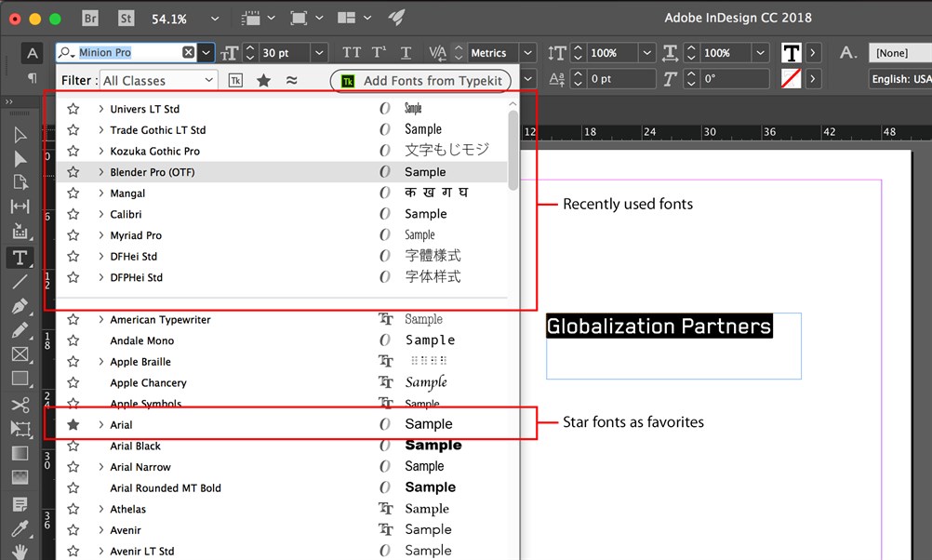
Task: Apply superscript formatting
Action: click(x=379, y=53)
